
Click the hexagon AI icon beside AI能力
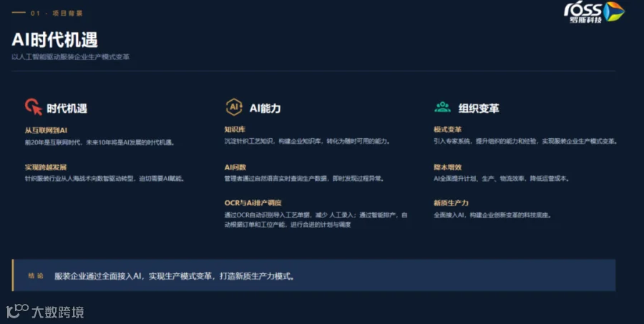(x=234, y=107)
